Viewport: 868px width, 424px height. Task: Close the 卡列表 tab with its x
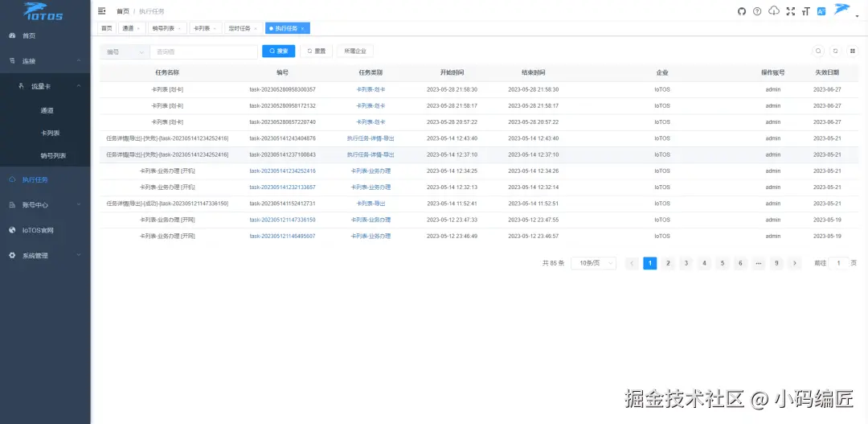(215, 28)
